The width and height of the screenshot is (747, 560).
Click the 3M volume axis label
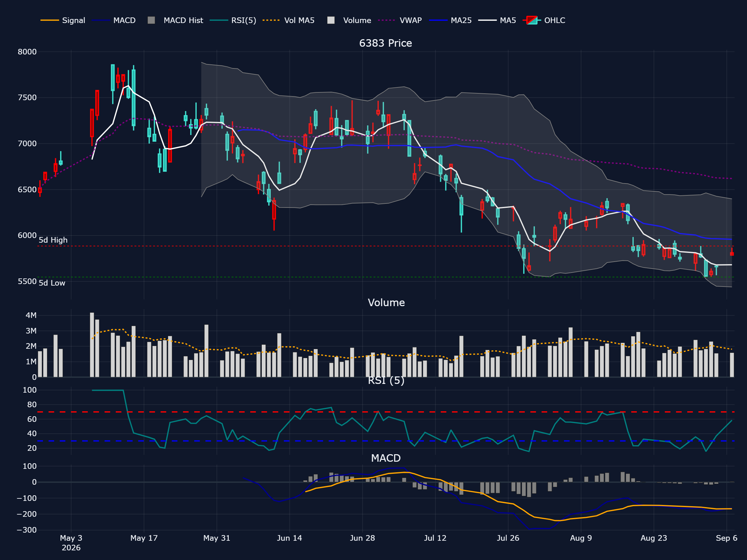(31, 331)
